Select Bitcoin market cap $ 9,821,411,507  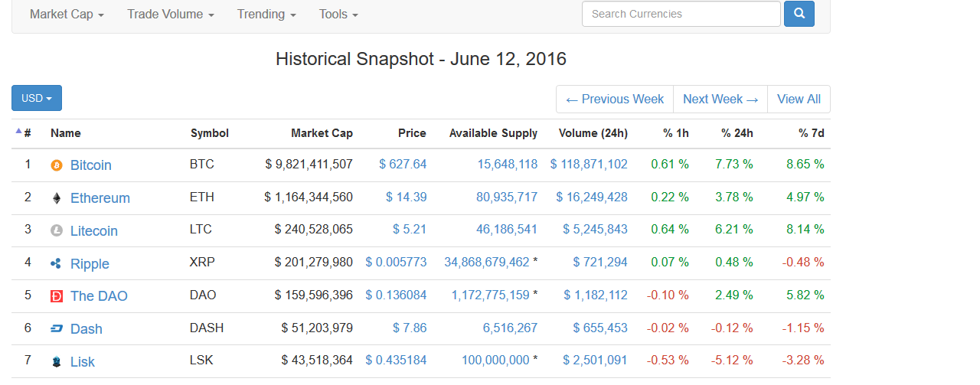[x=309, y=164]
